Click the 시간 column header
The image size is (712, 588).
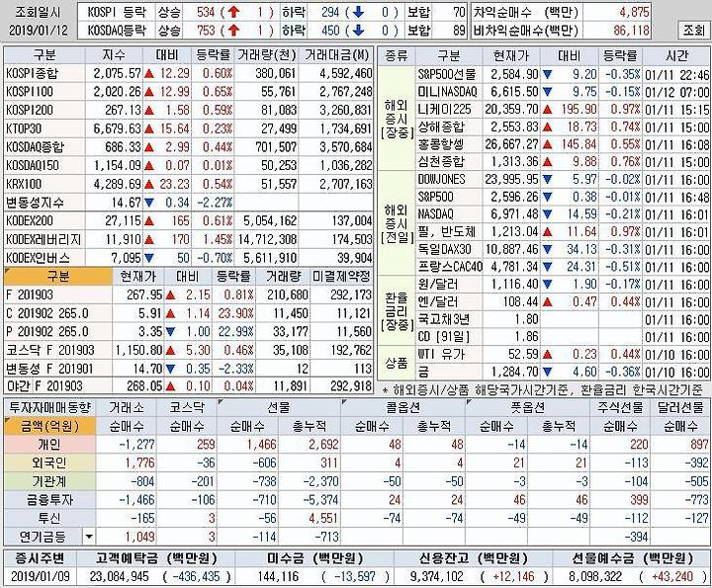click(676, 55)
